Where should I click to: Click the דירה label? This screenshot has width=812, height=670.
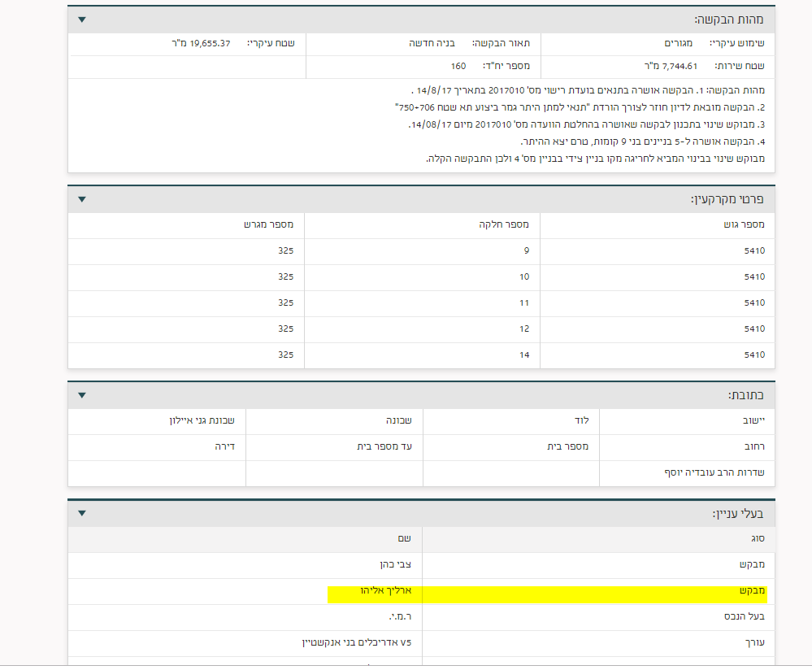coord(225,446)
